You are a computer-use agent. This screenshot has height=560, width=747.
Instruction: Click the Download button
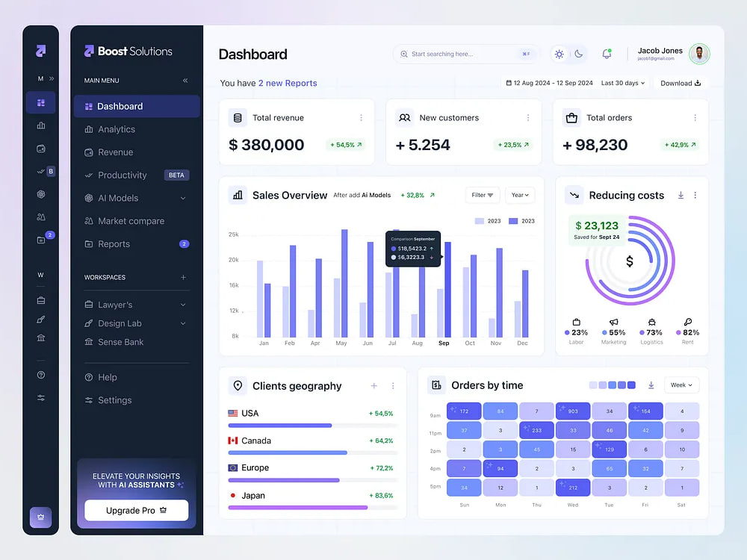(x=681, y=83)
